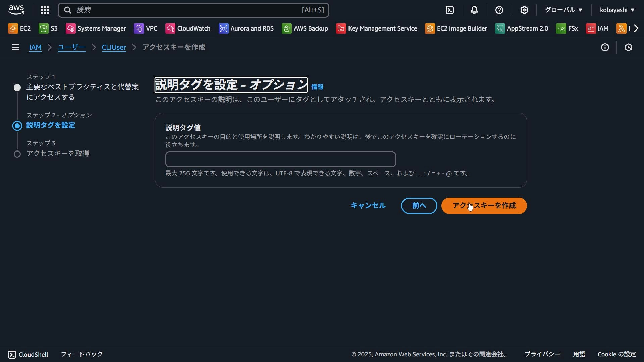Open S3 from the favorites bar
Viewport: 644px width, 362px height.
(48, 28)
